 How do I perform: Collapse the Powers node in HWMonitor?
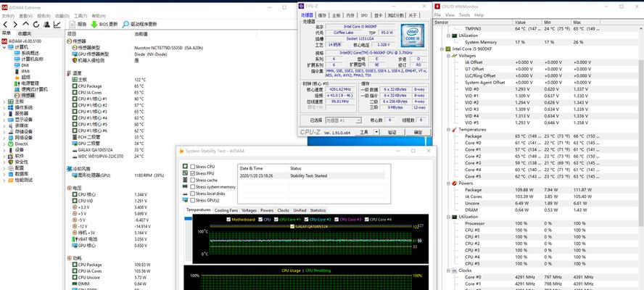pyautogui.click(x=448, y=183)
